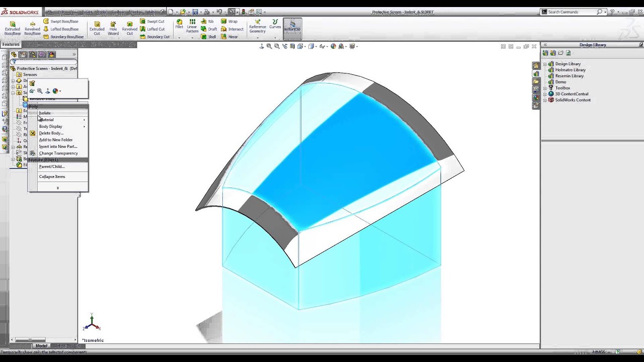Choose Insert into New Part
This screenshot has width=644, height=362.
click(x=58, y=146)
